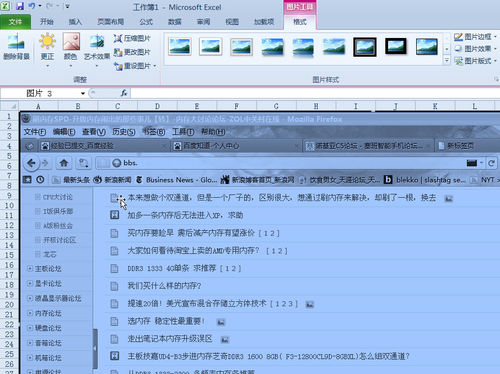Image resolution: width=500 pixels, height=374 pixels.
Task: Apply the thick matte black picture style
Action: pyautogui.click(x=396, y=46)
